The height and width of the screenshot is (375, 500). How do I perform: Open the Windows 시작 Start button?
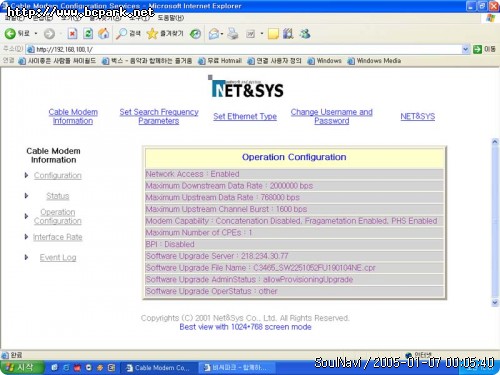[x=21, y=368]
